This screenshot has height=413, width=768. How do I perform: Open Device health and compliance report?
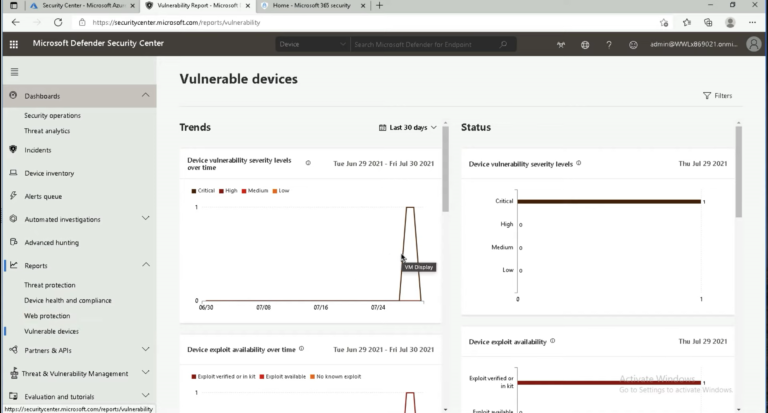point(68,300)
